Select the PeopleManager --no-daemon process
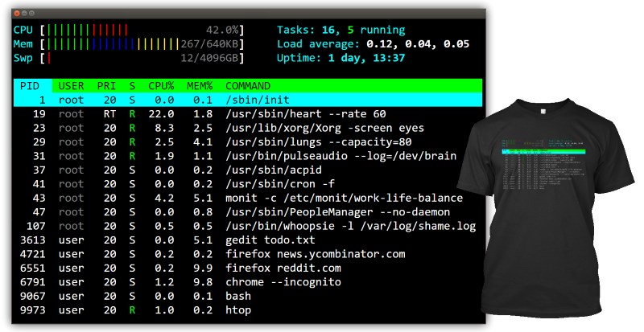This screenshot has width=644, height=332. tap(248, 211)
